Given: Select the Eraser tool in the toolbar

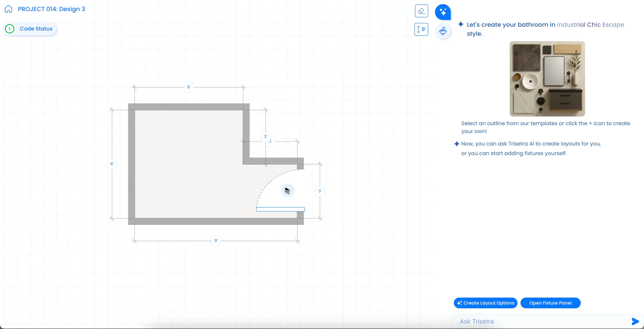Looking at the screenshot, I should point(421,11).
